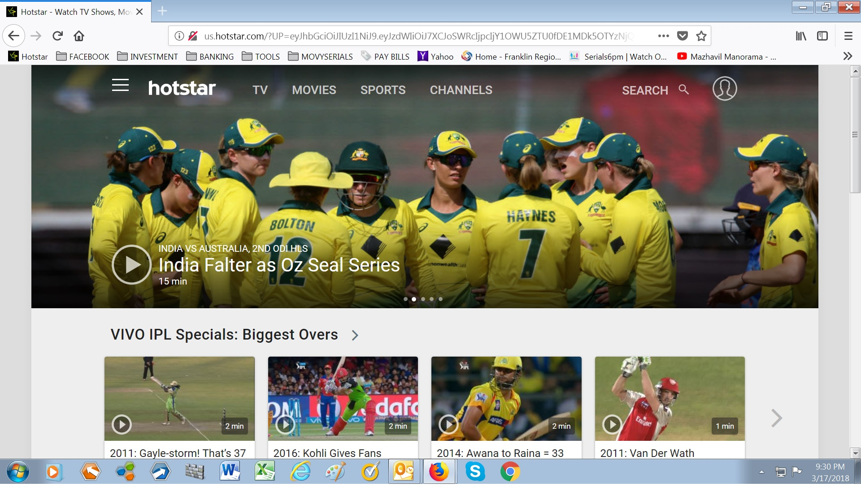Click the SEARCH label
This screenshot has height=504, width=861.
pyautogui.click(x=645, y=90)
